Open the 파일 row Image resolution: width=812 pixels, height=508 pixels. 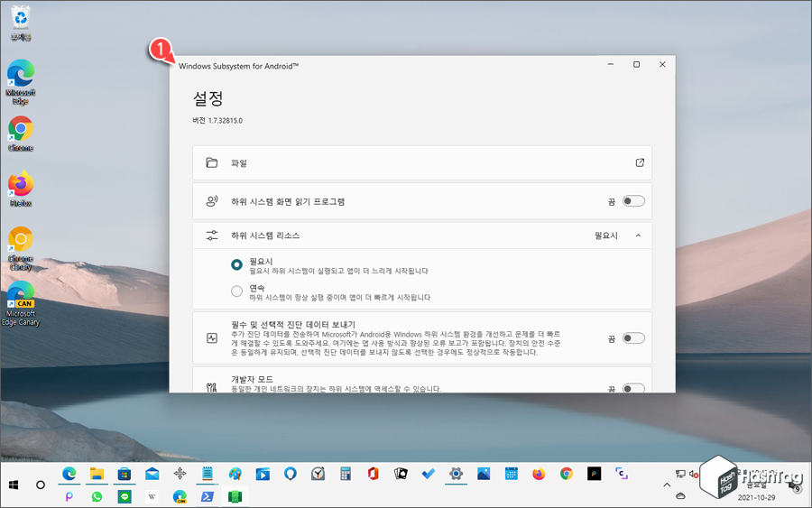(422, 162)
